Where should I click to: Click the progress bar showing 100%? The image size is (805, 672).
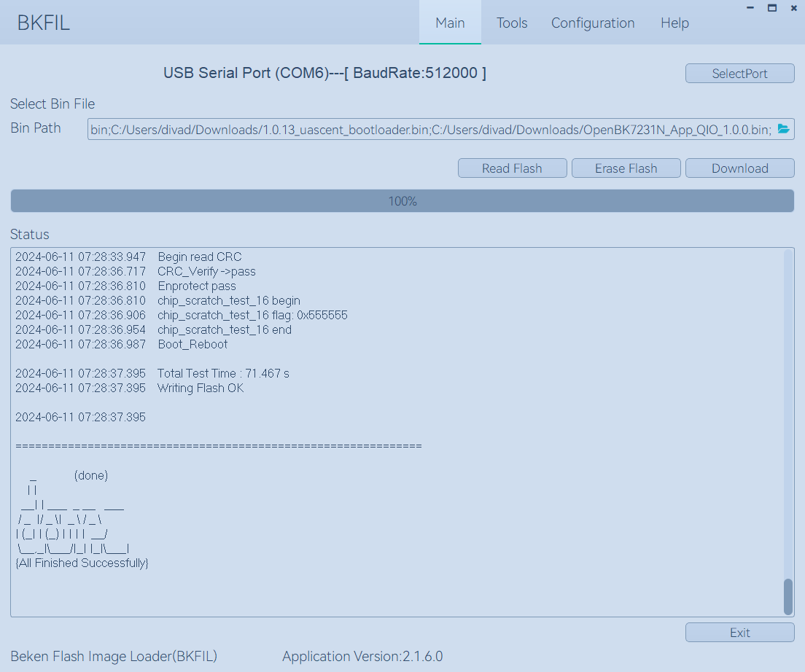[402, 200]
